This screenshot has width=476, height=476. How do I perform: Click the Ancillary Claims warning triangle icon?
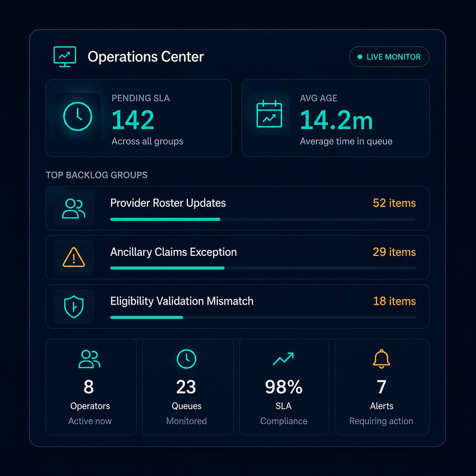click(x=74, y=257)
